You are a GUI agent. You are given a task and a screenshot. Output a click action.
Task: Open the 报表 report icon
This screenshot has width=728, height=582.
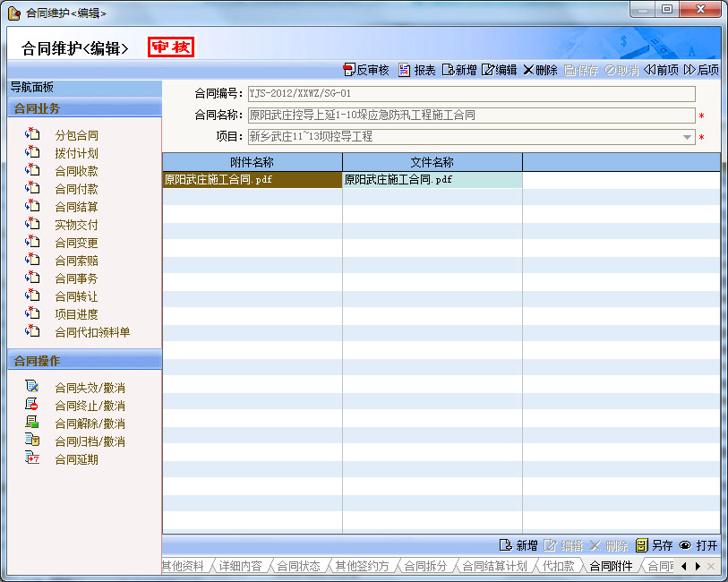coord(417,70)
